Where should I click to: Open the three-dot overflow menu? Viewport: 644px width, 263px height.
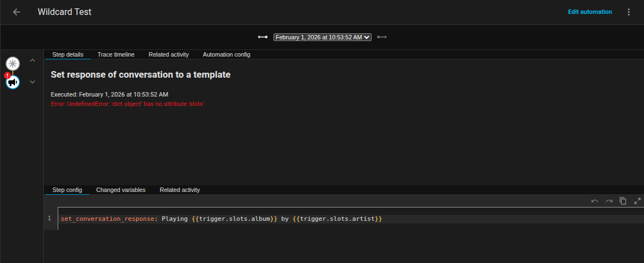pyautogui.click(x=628, y=12)
